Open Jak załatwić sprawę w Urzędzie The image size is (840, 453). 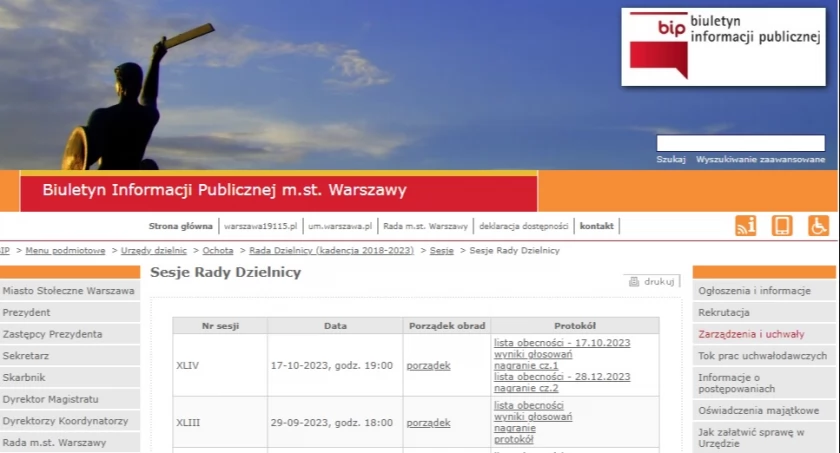pyautogui.click(x=764, y=437)
